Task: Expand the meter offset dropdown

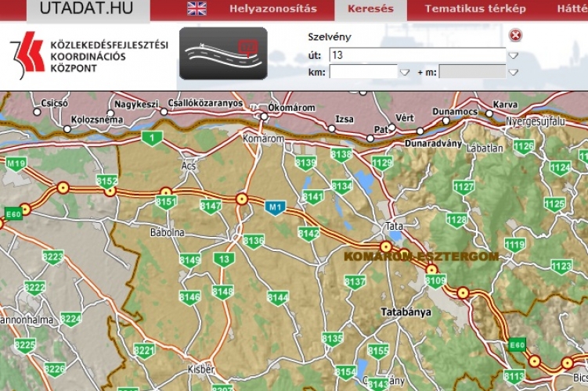Action: pos(513,73)
